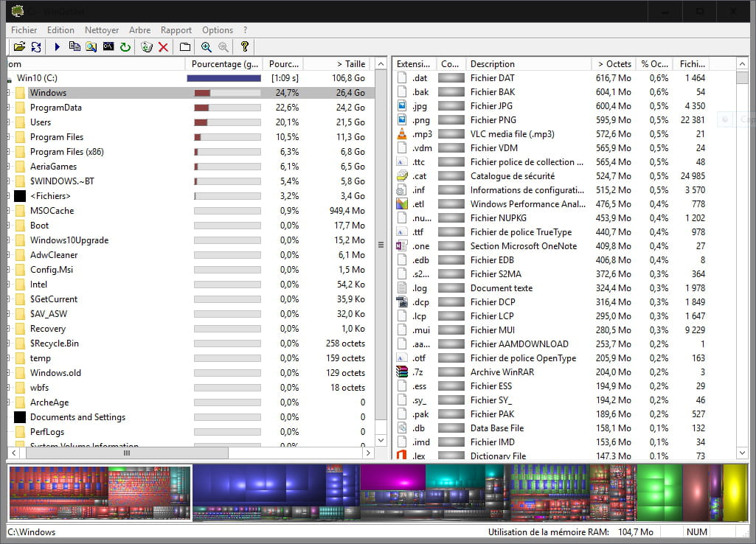Click the color swatch for .png

(451, 120)
